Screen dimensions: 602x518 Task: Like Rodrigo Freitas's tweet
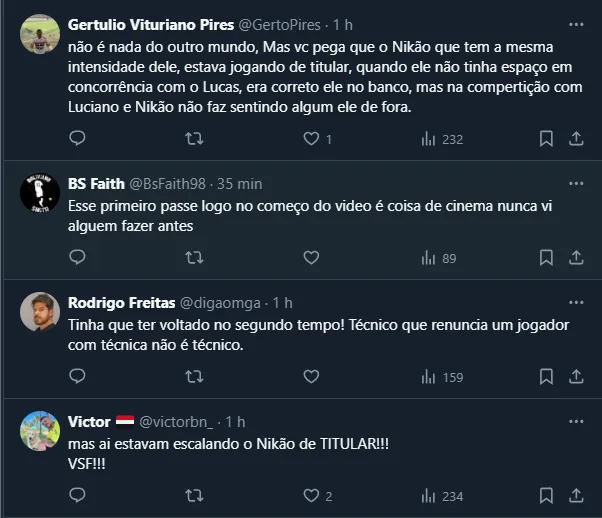[310, 377]
